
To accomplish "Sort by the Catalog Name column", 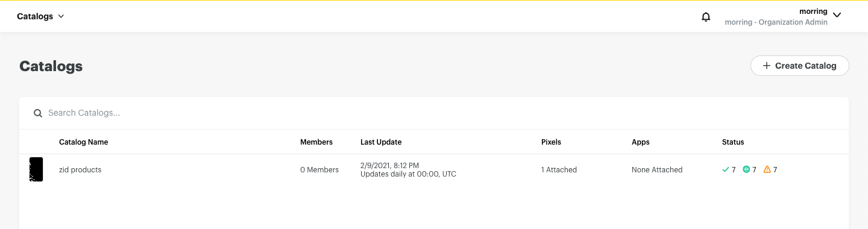I will click(84, 142).
